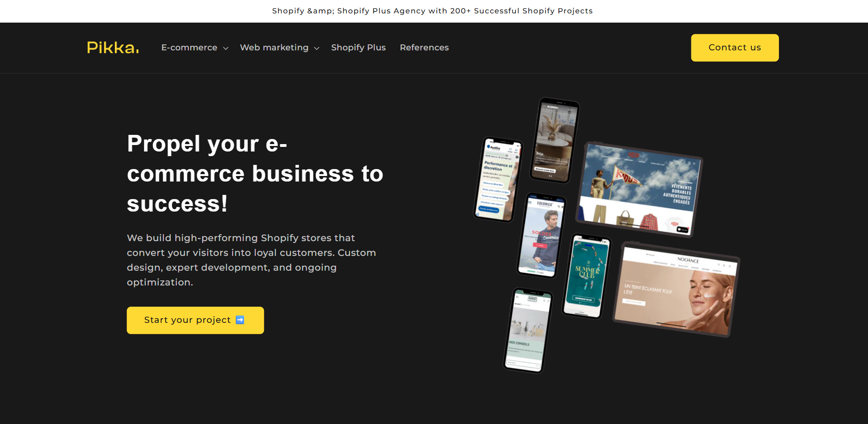This screenshot has height=424, width=868.
Task: Click the top announcement bar text
Action: pos(432,11)
